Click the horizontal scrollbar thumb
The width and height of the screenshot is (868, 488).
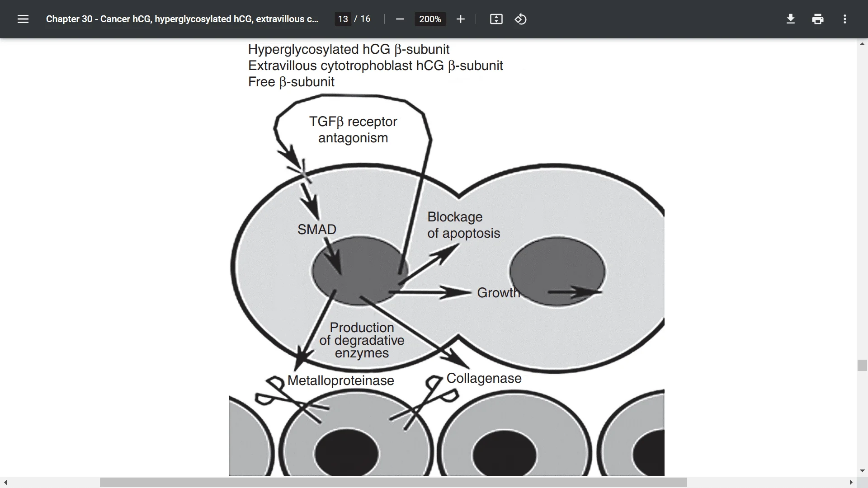(393, 482)
